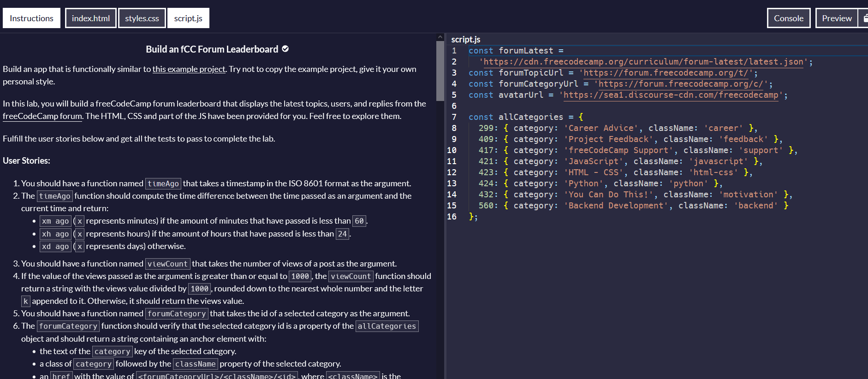
Task: Click the 'Project Feedback' string in the code
Action: tap(608, 139)
